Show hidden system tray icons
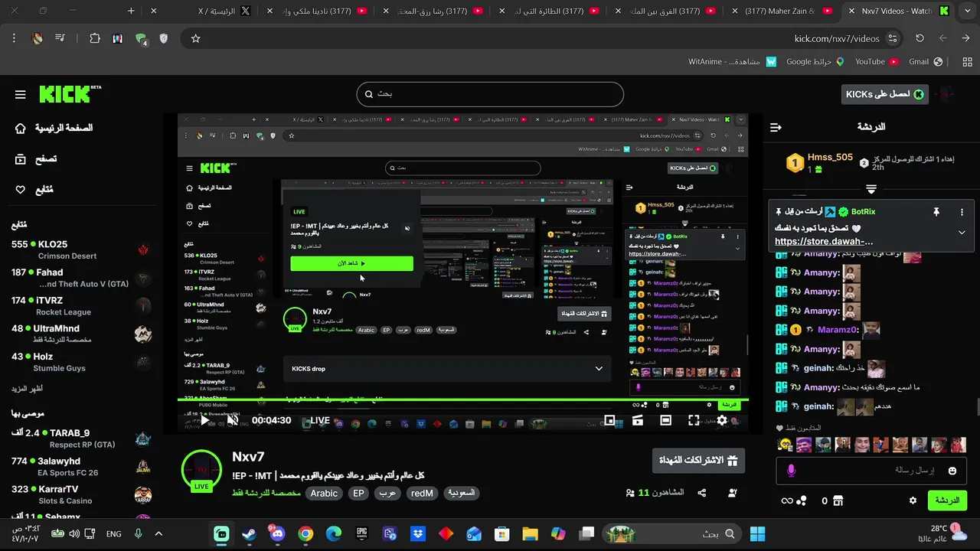The image size is (980, 551). pos(158,533)
